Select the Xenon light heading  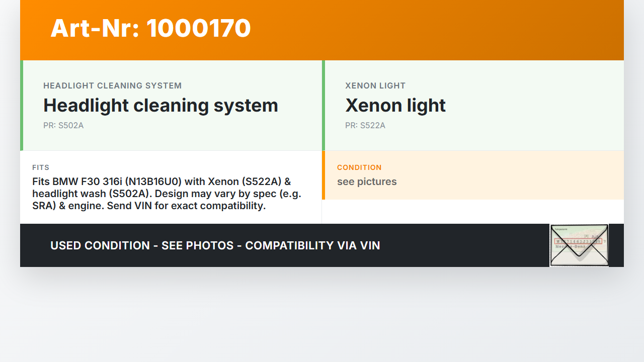point(395,106)
